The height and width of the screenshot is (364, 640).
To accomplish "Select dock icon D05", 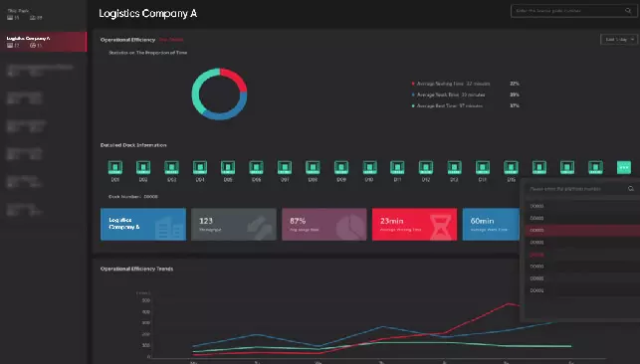I will [x=228, y=167].
